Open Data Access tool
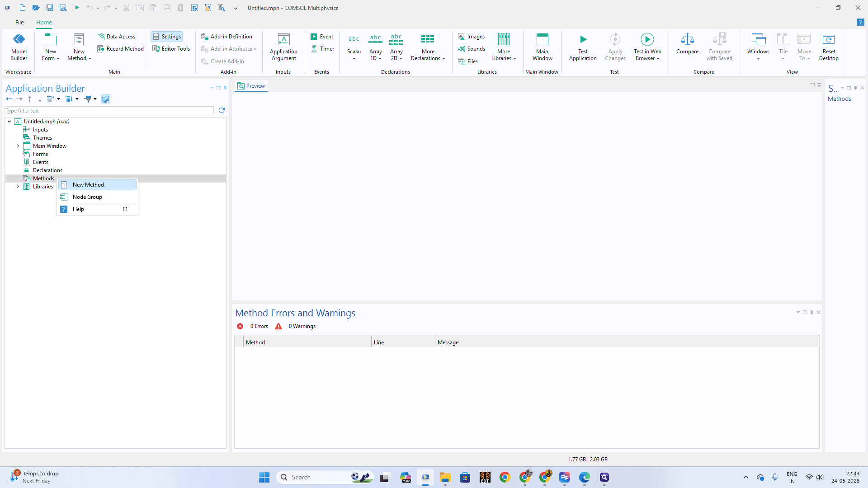Viewport: 868px width, 488px height. point(116,37)
